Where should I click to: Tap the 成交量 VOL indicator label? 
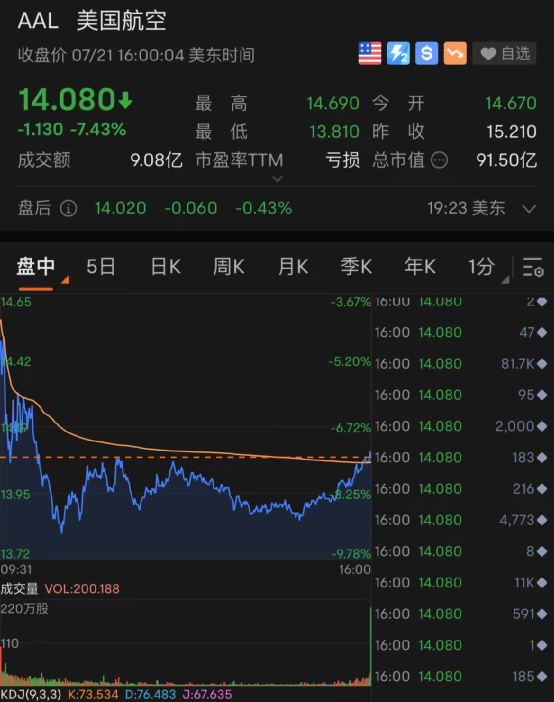(60, 589)
